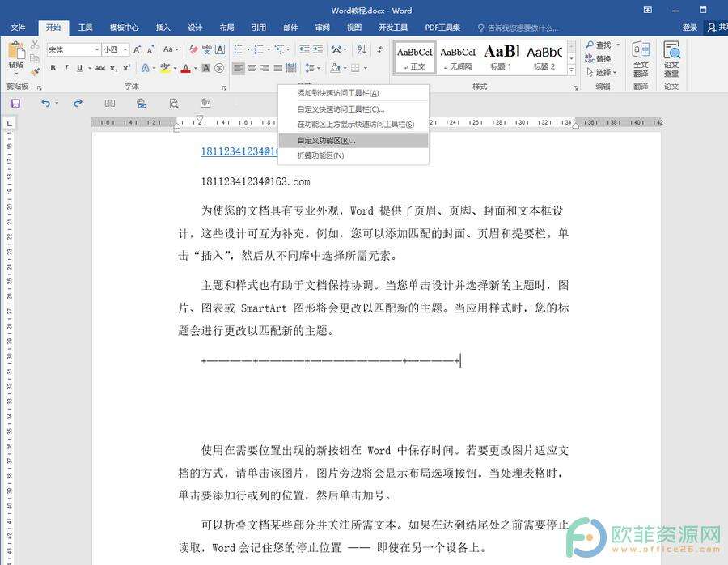Click the paragraph shading paint bucket
Screen dimensions: 728x565
pyautogui.click(x=335, y=68)
